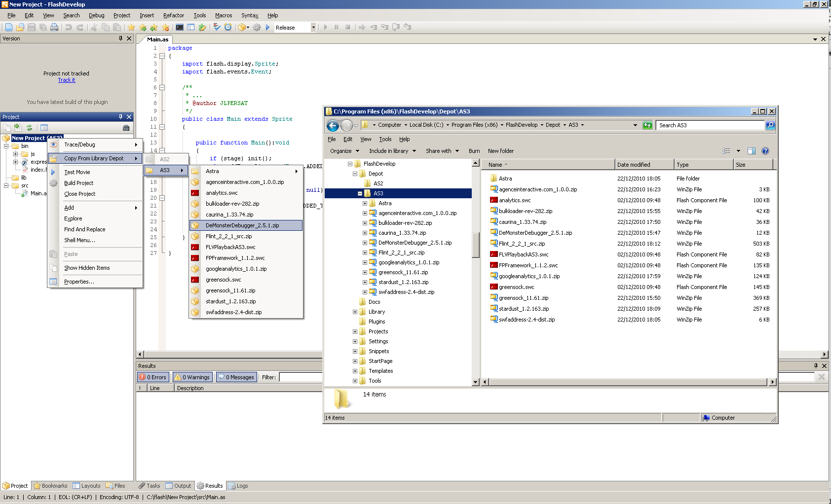Pin the Version panel with pushpin icon
The width and height of the screenshot is (831, 504).
pos(120,38)
